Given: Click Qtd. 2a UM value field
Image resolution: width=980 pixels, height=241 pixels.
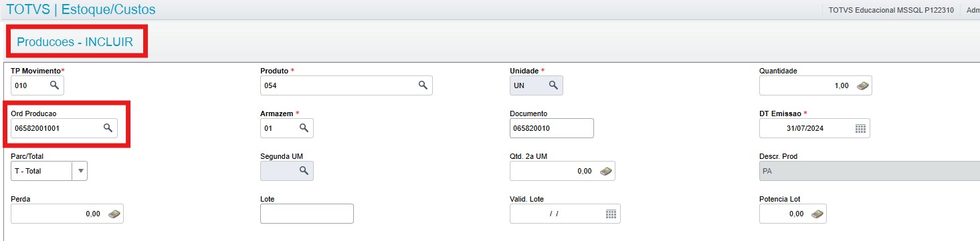Looking at the screenshot, I should [x=563, y=171].
